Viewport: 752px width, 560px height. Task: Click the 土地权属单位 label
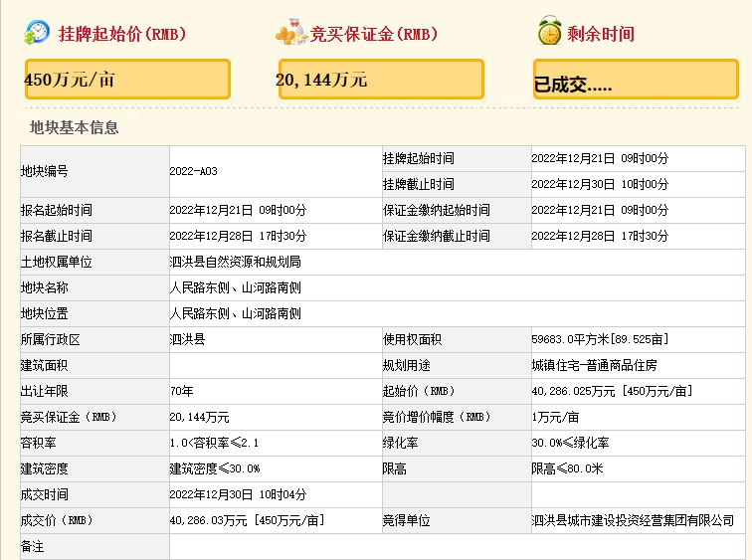point(56,262)
